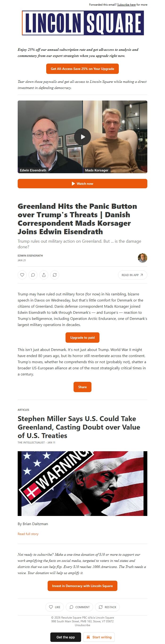The width and height of the screenshot is (165, 644).
Task: Click the restack loop icon near the heart
Action: (x=55, y=275)
